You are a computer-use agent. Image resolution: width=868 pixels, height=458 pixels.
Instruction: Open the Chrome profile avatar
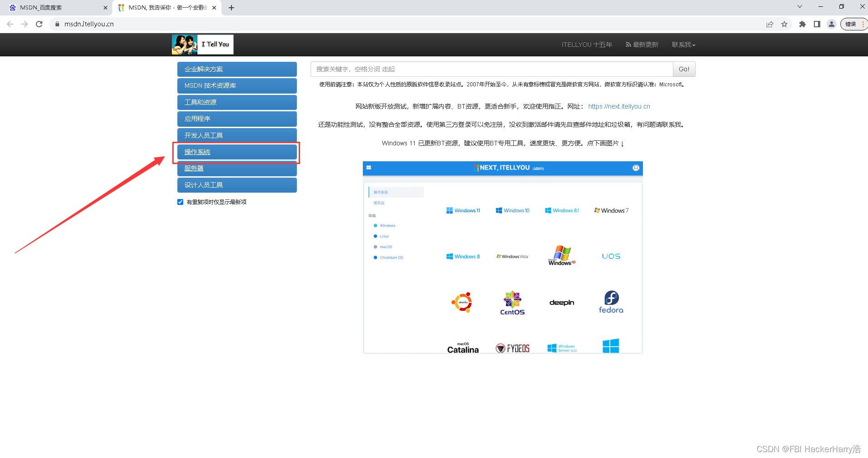[832, 24]
